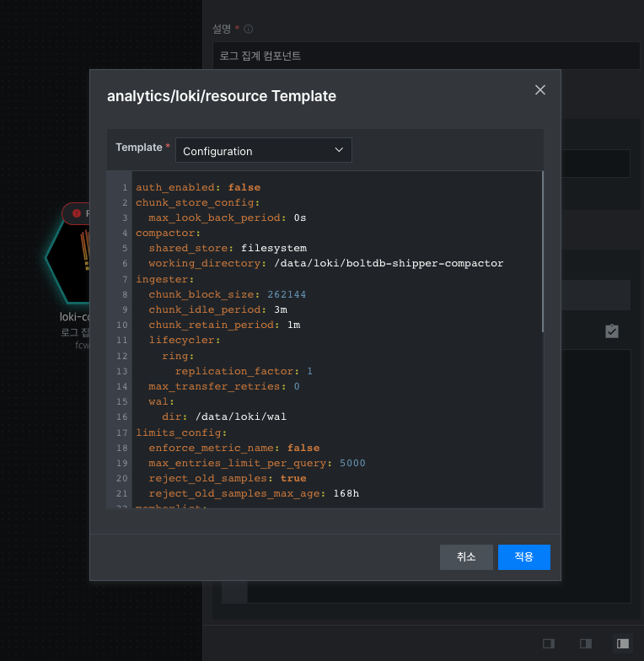Apply the template with 적용 button
The image size is (644, 661).
(524, 556)
